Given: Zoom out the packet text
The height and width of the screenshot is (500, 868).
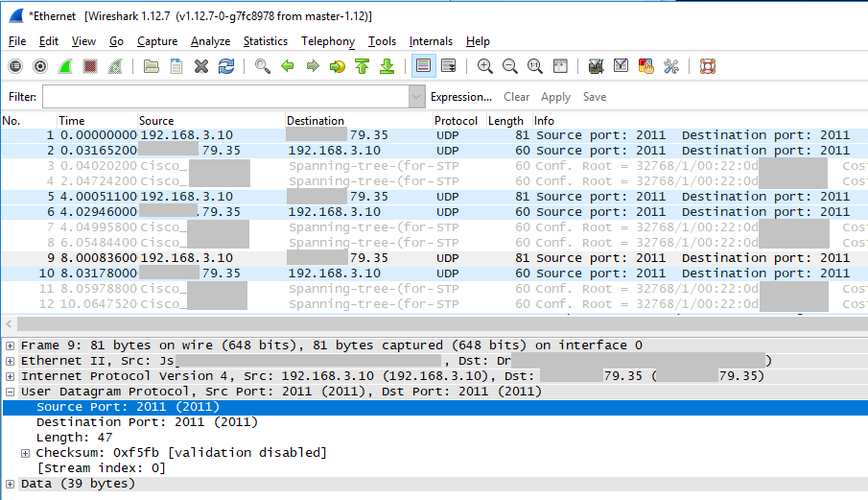Looking at the screenshot, I should pos(510,66).
